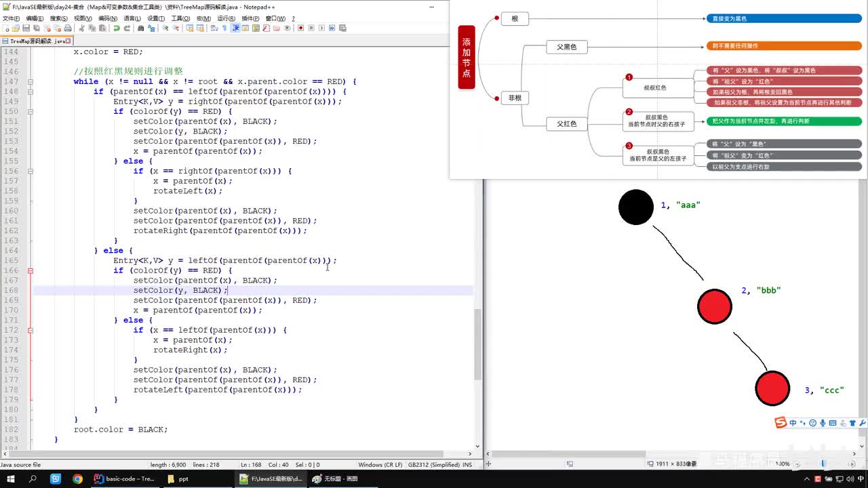The width and height of the screenshot is (868, 488).
Task: Start macro recording with the red record icon
Action: [x=300, y=28]
